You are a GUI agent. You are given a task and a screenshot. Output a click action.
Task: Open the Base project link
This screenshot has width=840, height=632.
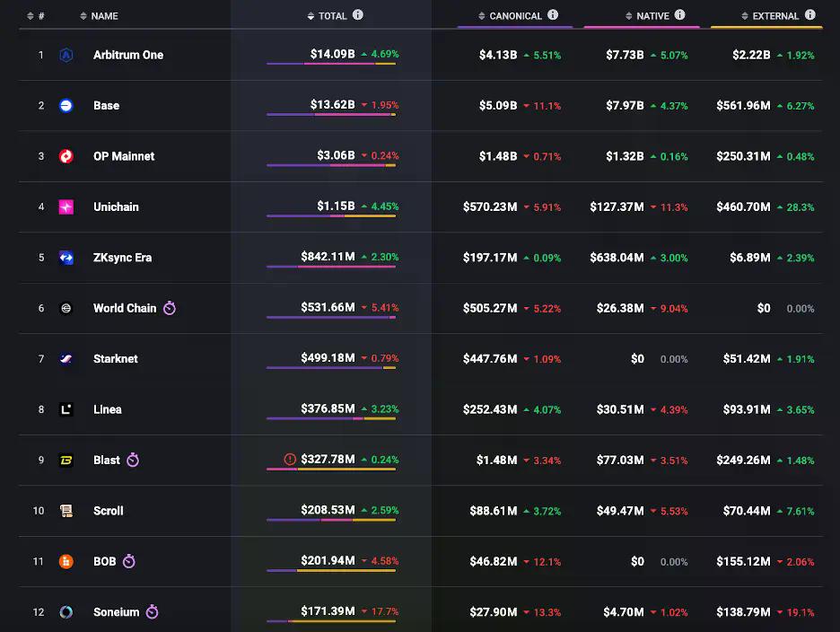coord(106,106)
